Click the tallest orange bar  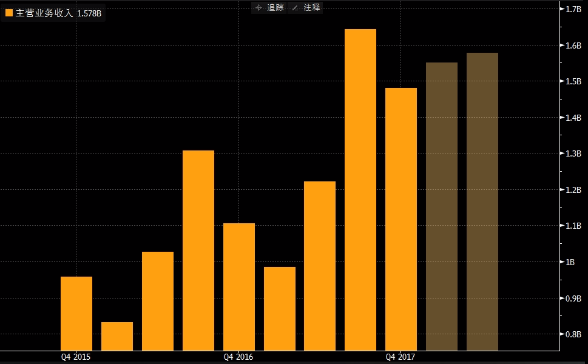360,189
